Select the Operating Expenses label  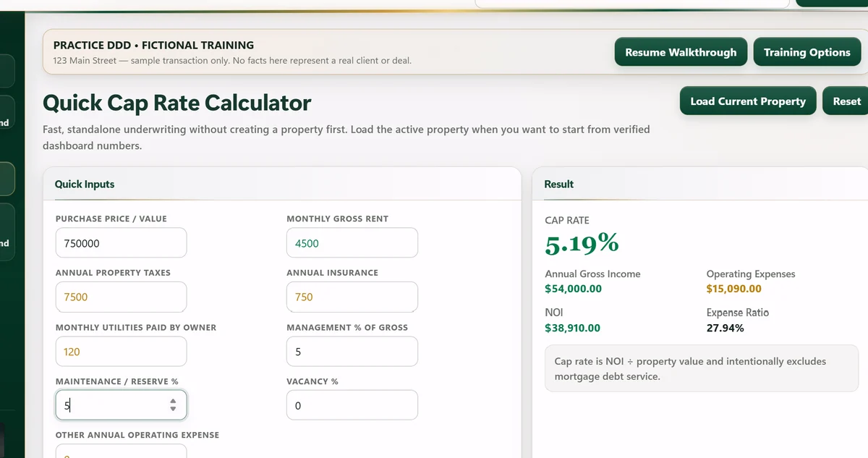(751, 274)
